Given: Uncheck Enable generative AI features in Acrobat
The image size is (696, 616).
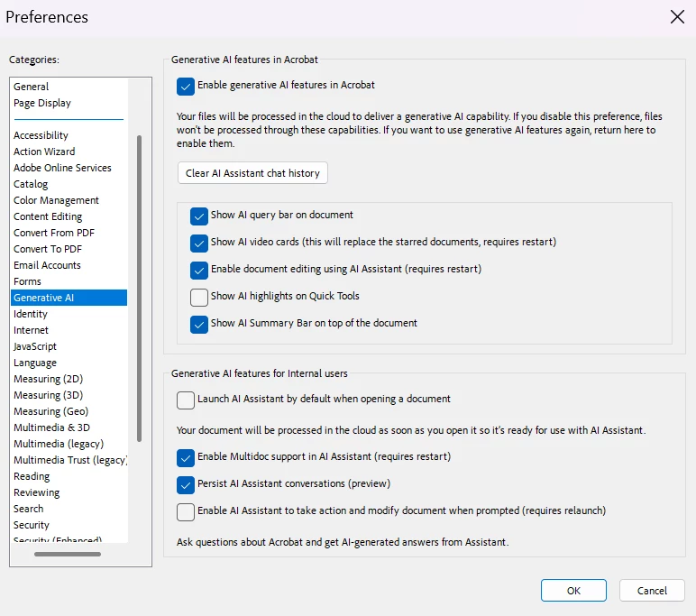Looking at the screenshot, I should [x=185, y=87].
